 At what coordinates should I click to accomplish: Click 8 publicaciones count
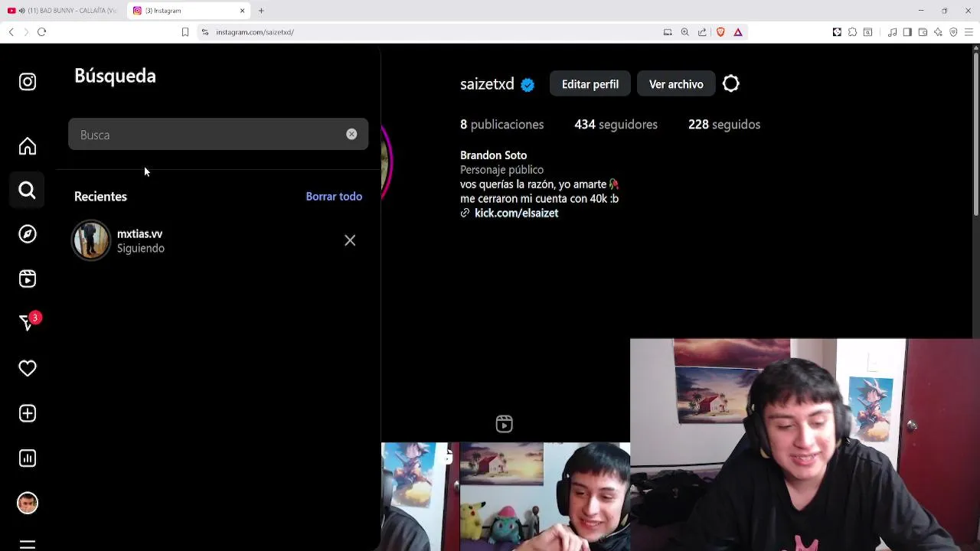pos(502,125)
